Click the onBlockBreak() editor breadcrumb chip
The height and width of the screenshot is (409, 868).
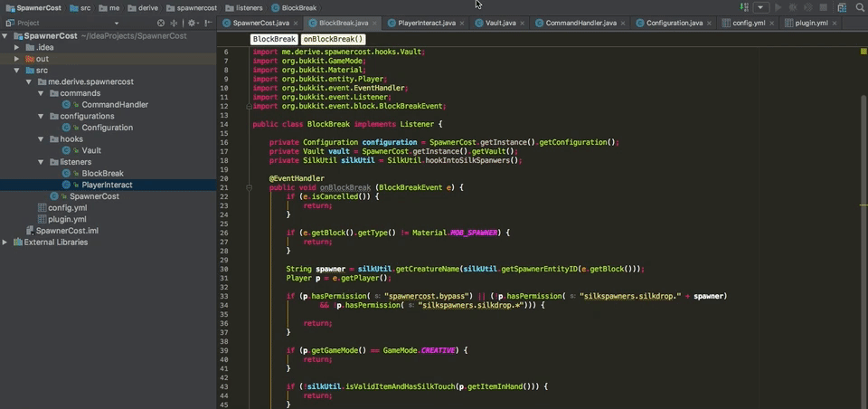click(x=334, y=39)
